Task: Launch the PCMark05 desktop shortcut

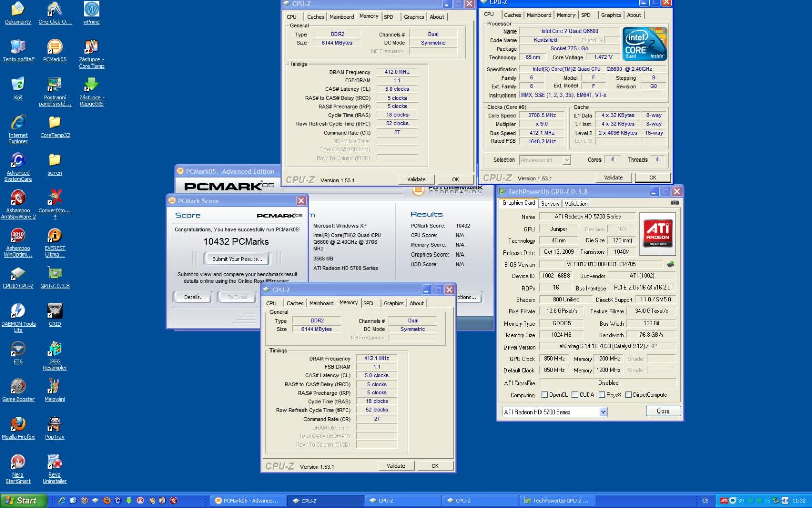Action: [x=55, y=50]
